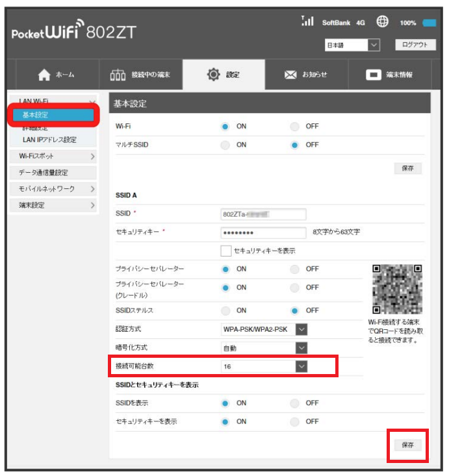Click upper 保存 button under マルチSSID
Image resolution: width=449 pixels, height=476 pixels.
(x=407, y=168)
